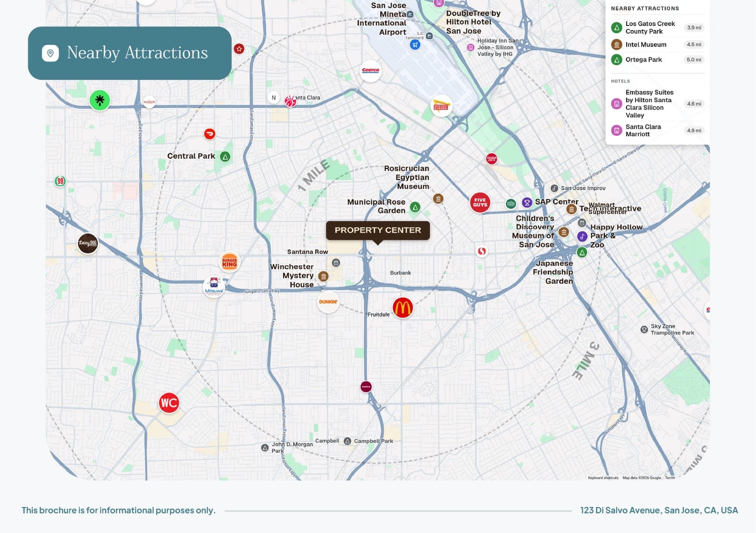
Task: Select the Whole Foods marker
Action: [x=511, y=204]
